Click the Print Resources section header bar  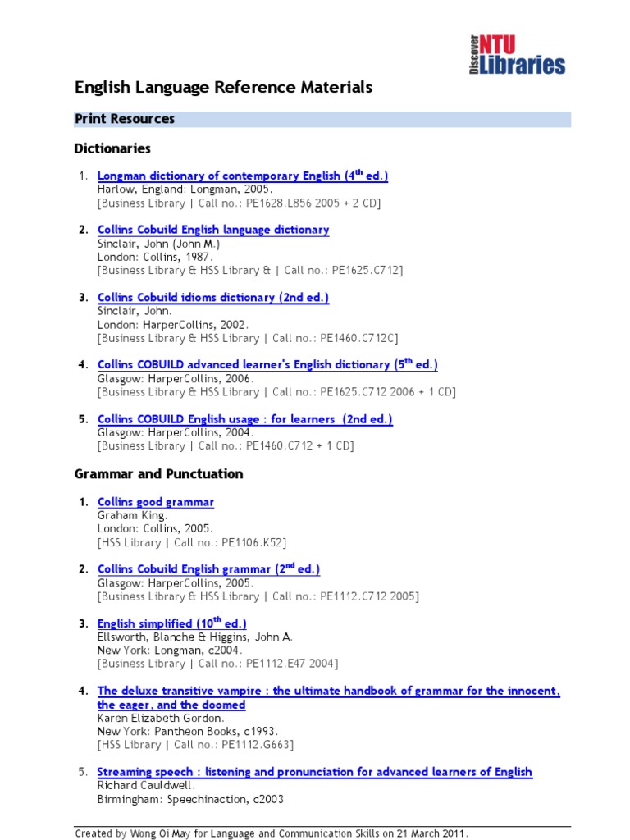click(x=322, y=119)
